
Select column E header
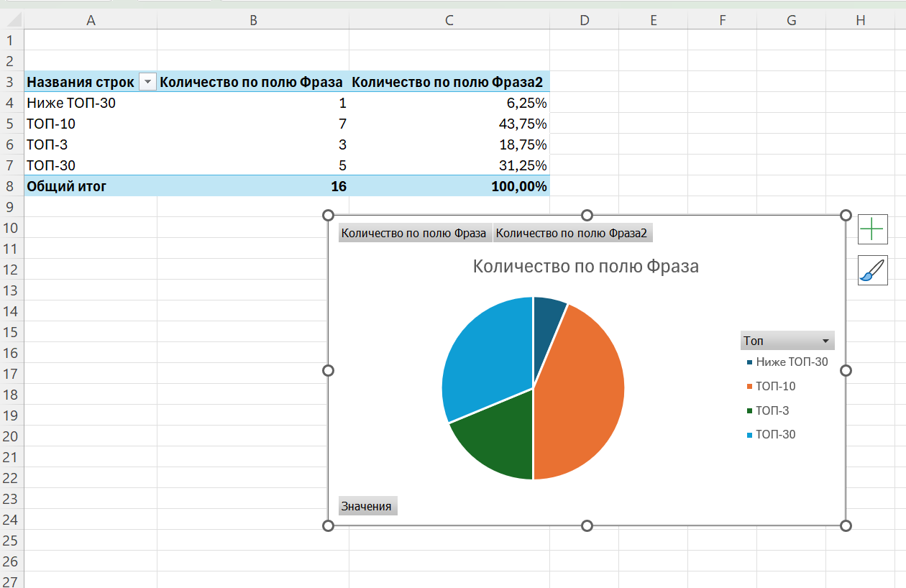pyautogui.click(x=653, y=20)
